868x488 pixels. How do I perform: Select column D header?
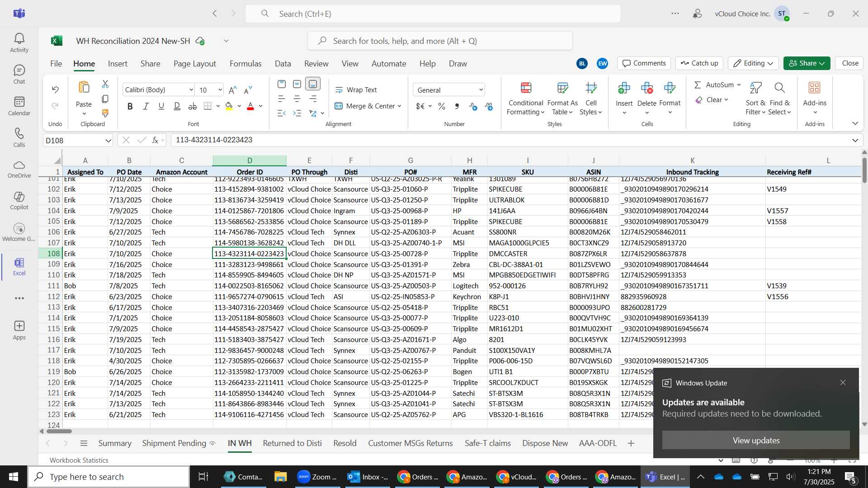[x=250, y=160]
